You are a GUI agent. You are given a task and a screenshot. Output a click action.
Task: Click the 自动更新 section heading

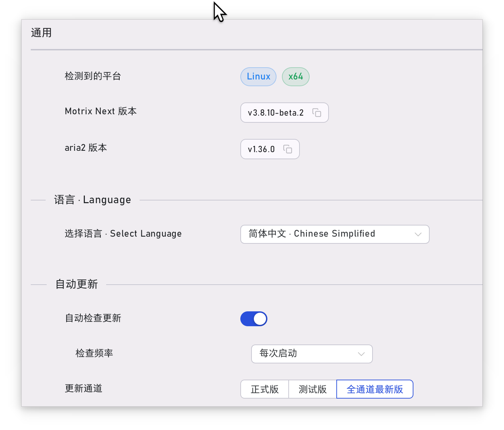[x=77, y=284]
